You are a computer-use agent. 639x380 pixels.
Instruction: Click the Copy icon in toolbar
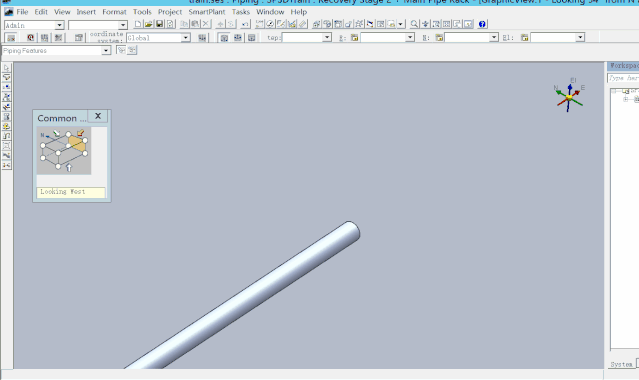point(185,24)
